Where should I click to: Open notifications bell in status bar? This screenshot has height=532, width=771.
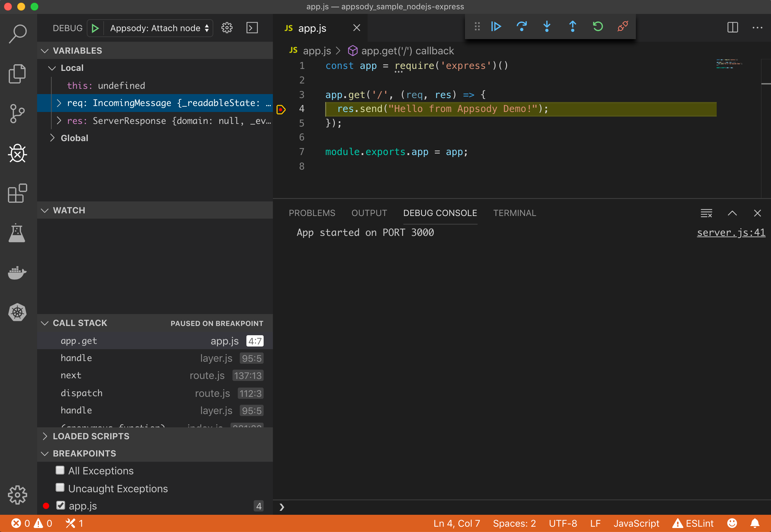pos(755,523)
